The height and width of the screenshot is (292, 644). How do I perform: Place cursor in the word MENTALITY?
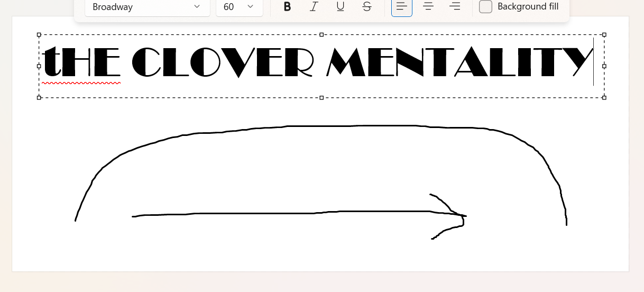point(460,61)
